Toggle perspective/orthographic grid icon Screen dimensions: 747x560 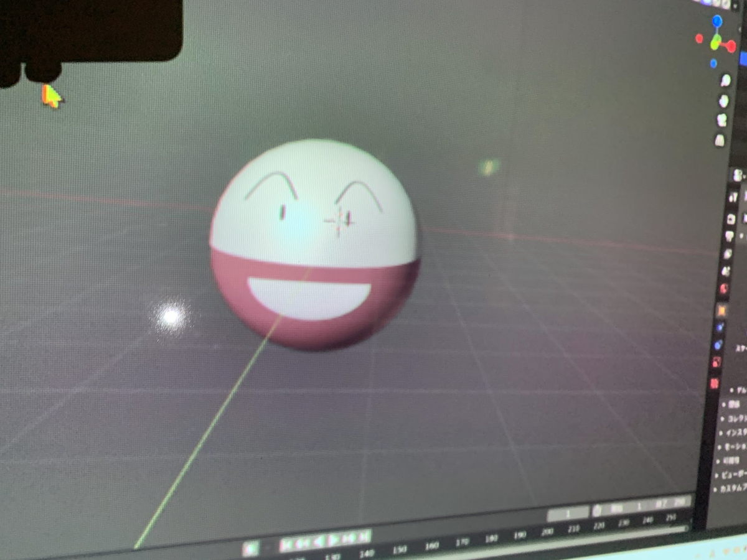[x=720, y=140]
